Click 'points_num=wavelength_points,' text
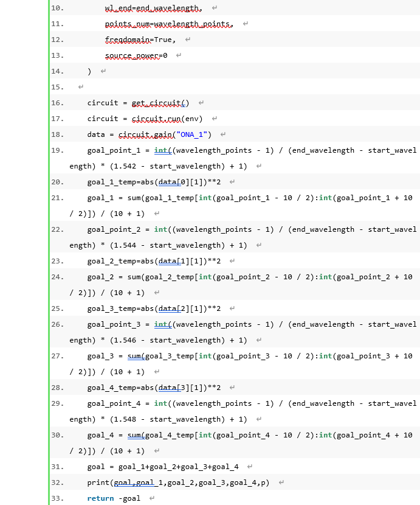Viewport: 420px width, 505px height. [169, 24]
